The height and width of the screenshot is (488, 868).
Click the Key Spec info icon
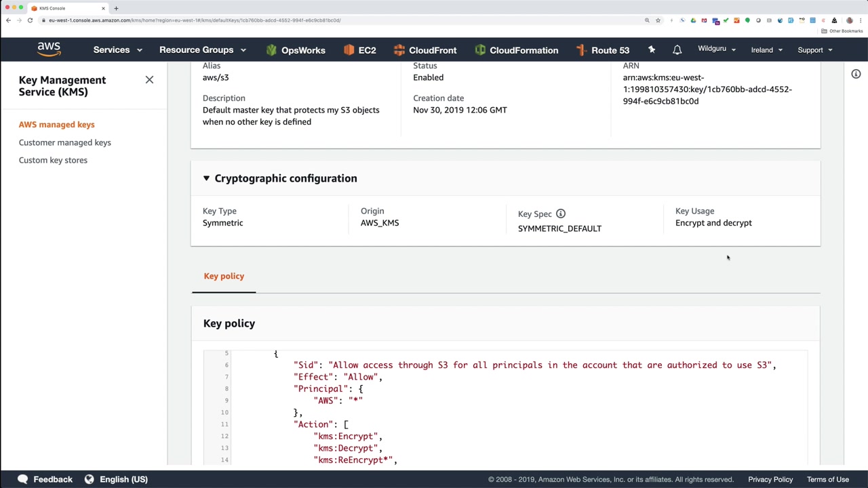[x=561, y=214]
